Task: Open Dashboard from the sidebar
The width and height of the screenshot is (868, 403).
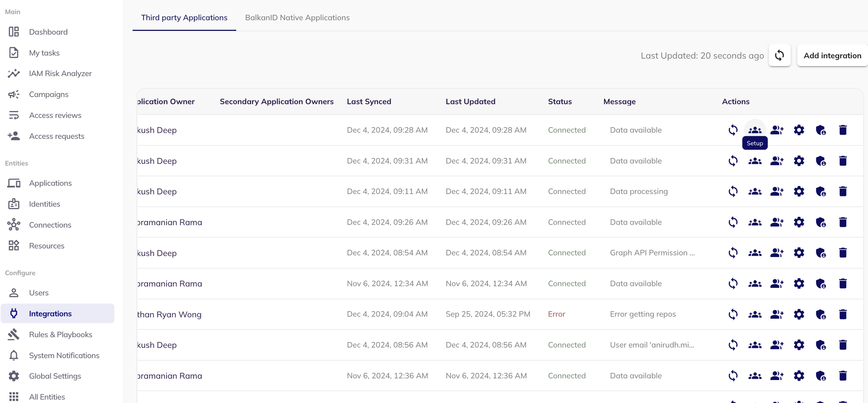Action: click(x=48, y=32)
